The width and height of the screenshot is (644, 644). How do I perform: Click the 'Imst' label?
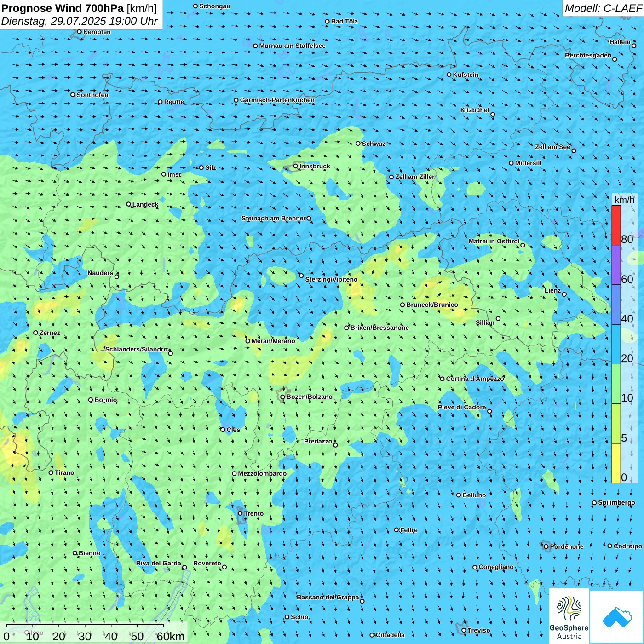(x=174, y=174)
